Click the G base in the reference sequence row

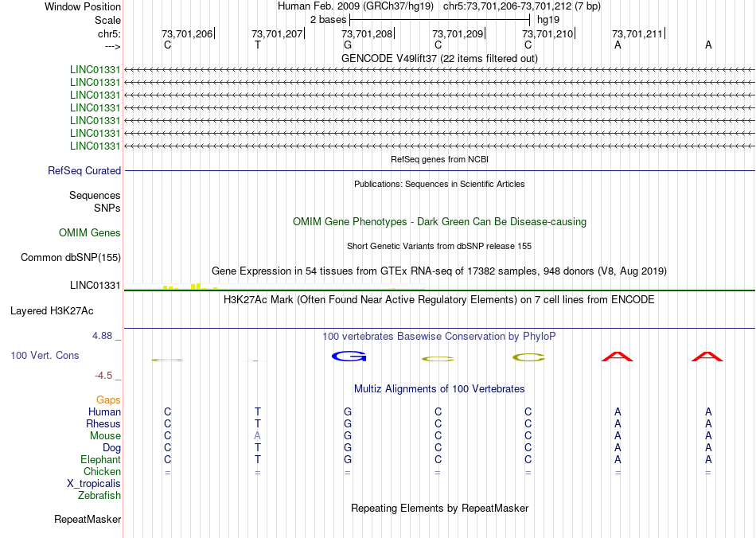click(348, 45)
